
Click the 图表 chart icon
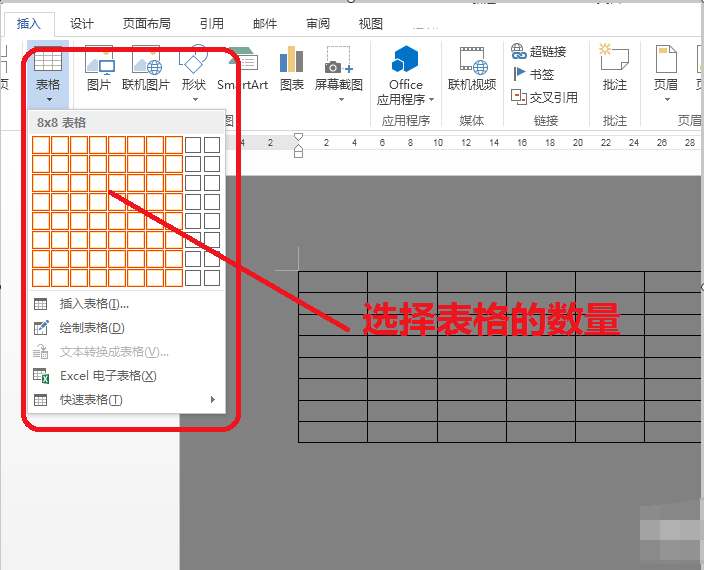pos(292,67)
